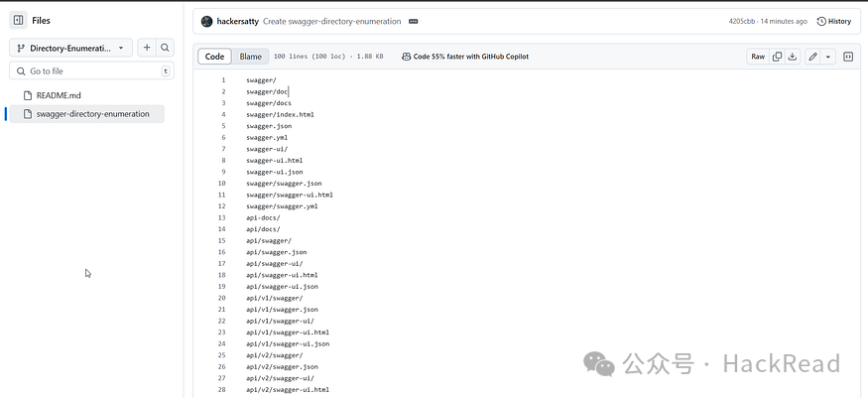This screenshot has width=868, height=398.
Task: Download raw file icon
Action: coord(793,57)
